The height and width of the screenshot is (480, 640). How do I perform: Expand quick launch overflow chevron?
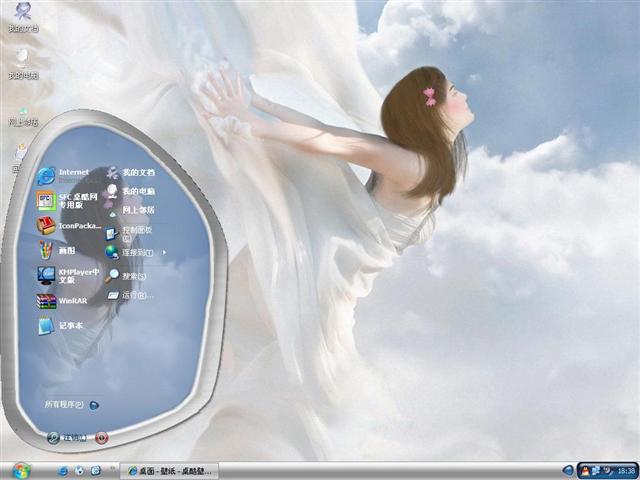click(x=112, y=468)
